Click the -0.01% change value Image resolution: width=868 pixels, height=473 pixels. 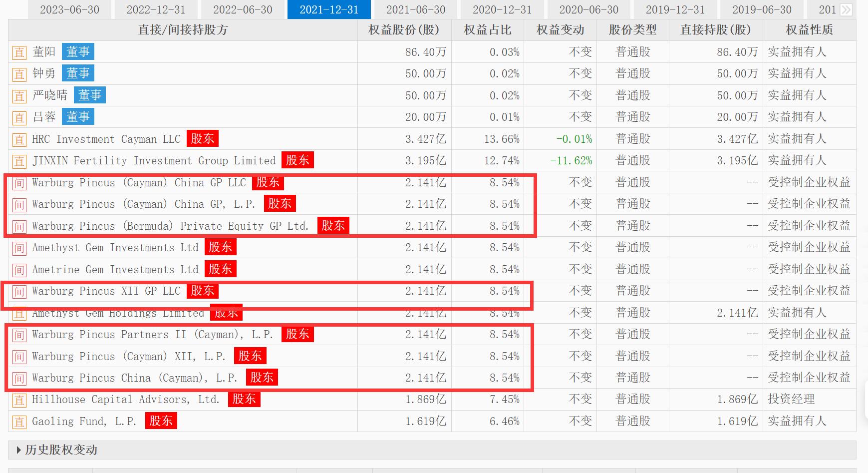click(574, 139)
